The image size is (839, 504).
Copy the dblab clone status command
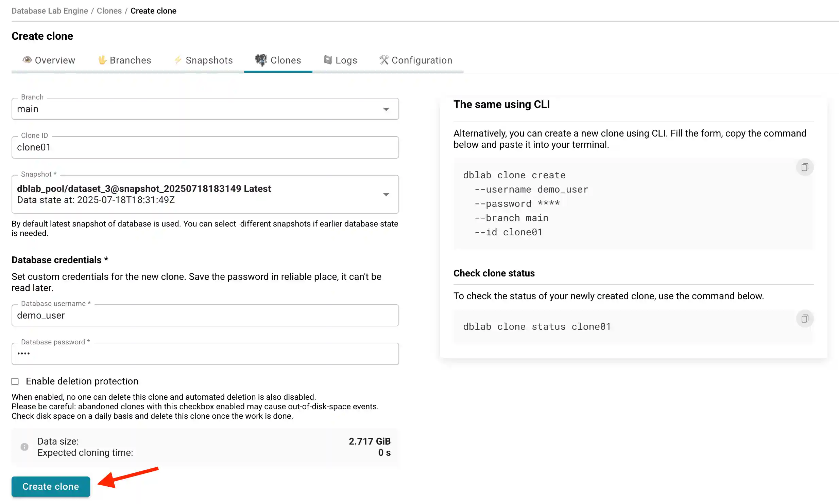805,319
